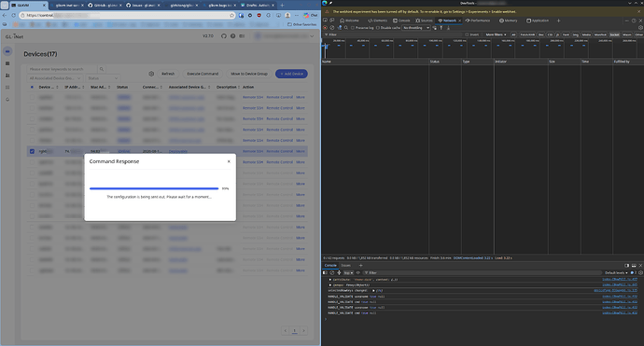Toggle the select-all checkbox in table header
644x346 pixels.
coord(32,87)
